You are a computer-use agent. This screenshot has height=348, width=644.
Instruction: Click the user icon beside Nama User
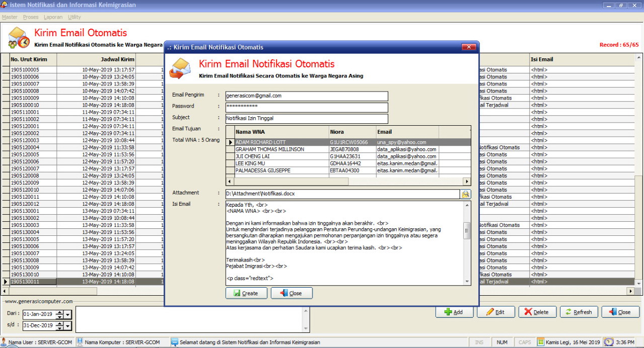click(4, 342)
